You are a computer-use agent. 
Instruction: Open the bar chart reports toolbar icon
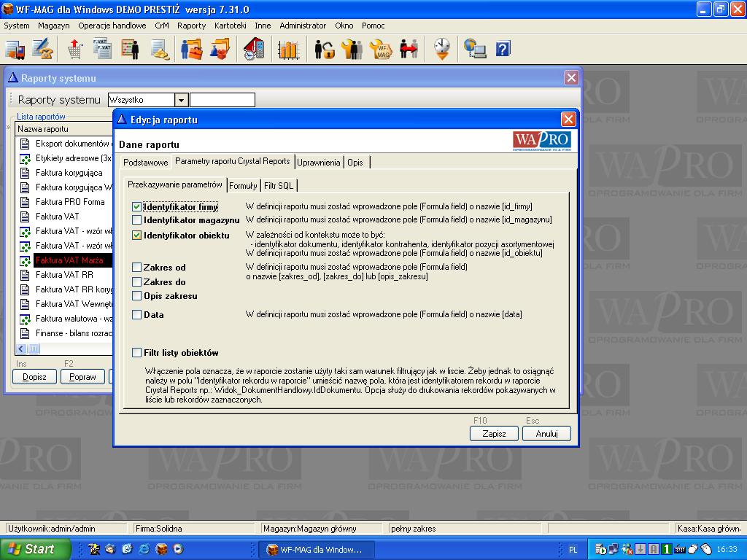tap(288, 50)
